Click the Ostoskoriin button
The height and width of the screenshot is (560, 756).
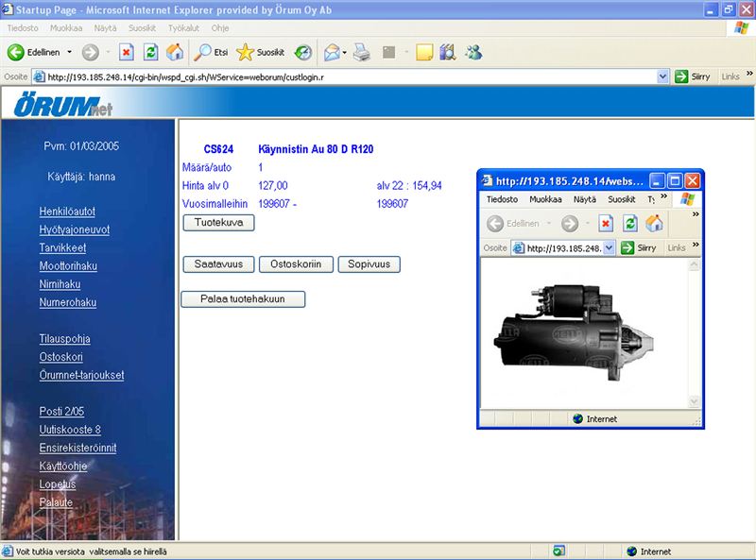296,264
